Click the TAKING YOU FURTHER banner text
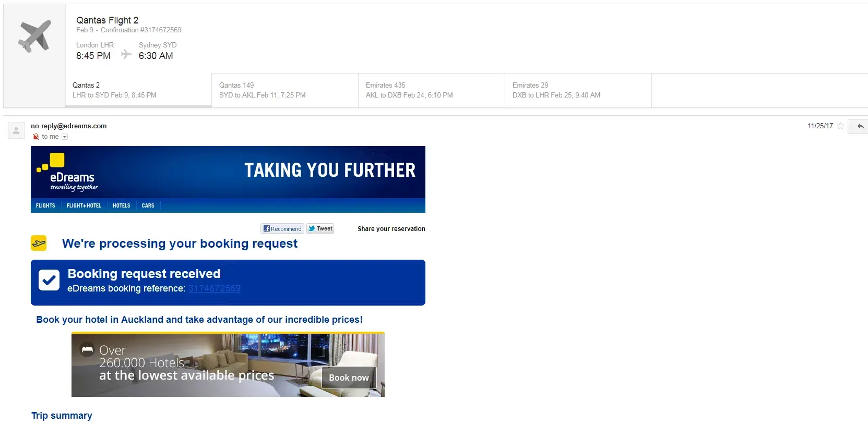Image resolution: width=868 pixels, height=425 pixels. pos(330,170)
